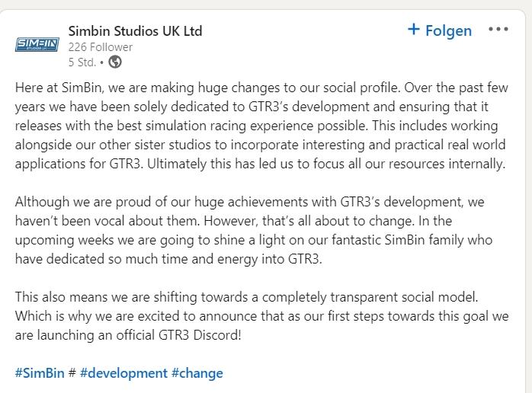Click the 5 Std. post timestamp

82,62
